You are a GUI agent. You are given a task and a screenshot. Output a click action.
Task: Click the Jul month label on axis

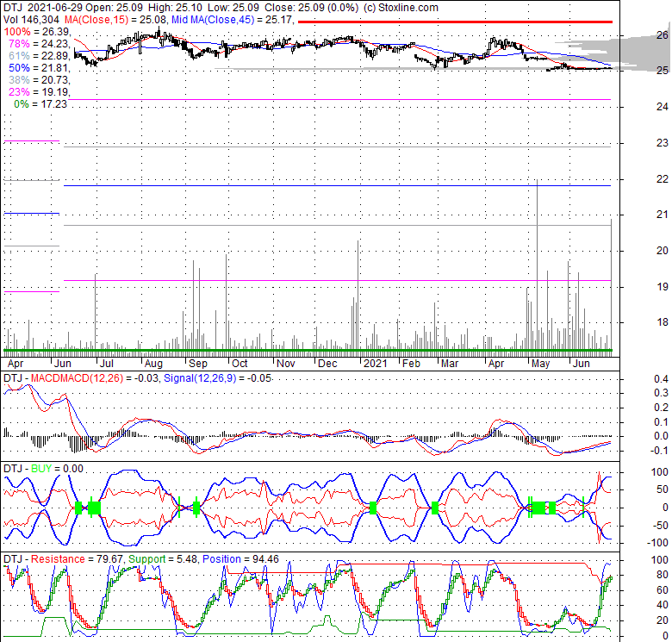(x=106, y=364)
